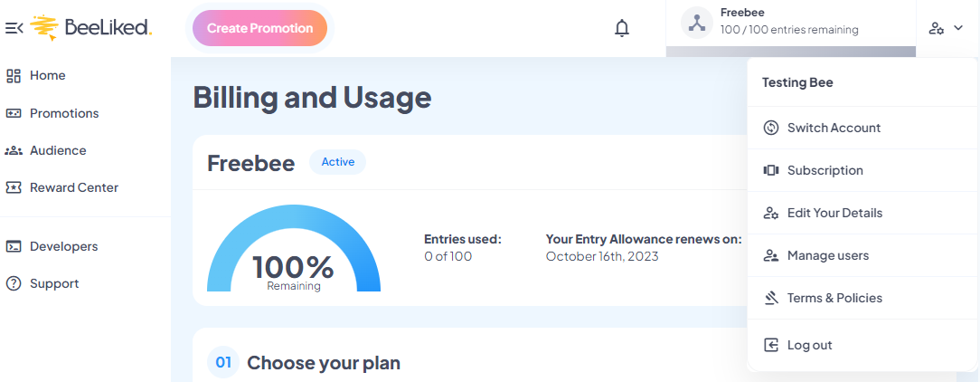Open the Freebee entries remaining panel

point(791,23)
